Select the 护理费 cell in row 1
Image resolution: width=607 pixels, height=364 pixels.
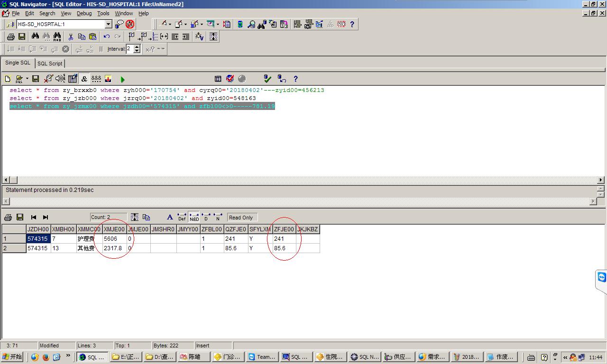point(89,239)
